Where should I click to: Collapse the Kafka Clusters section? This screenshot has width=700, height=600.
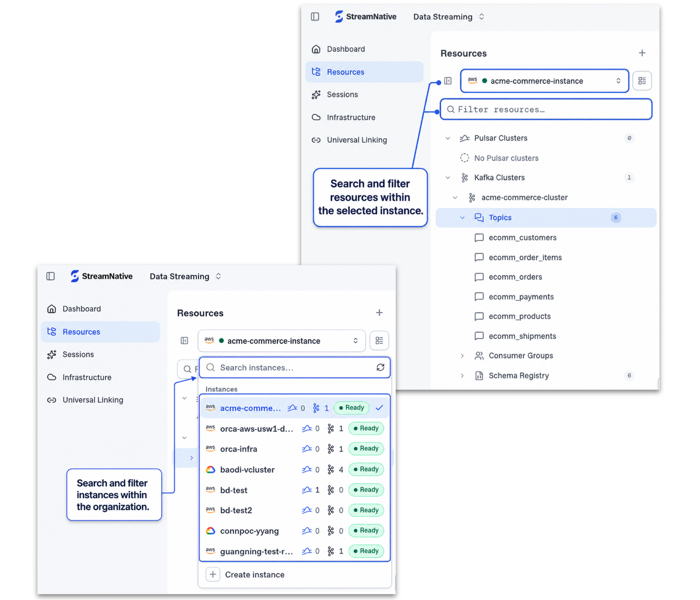pos(448,177)
